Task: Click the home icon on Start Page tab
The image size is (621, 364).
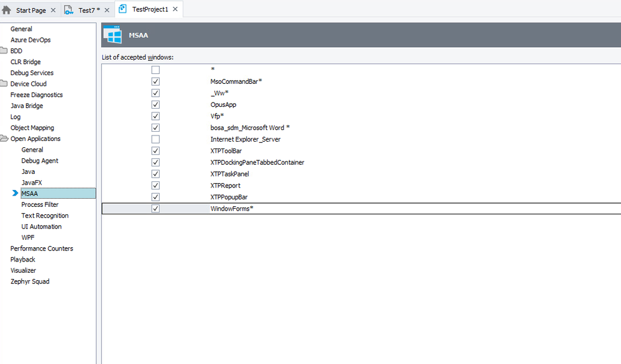Action: tap(7, 10)
